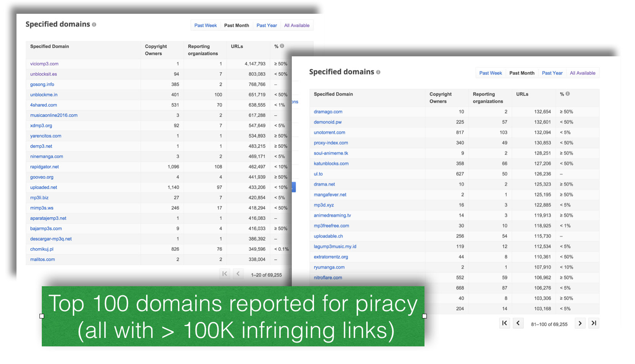Open nitroflare.com domain link
Viewport: 635px width, 364px height.
click(x=328, y=278)
